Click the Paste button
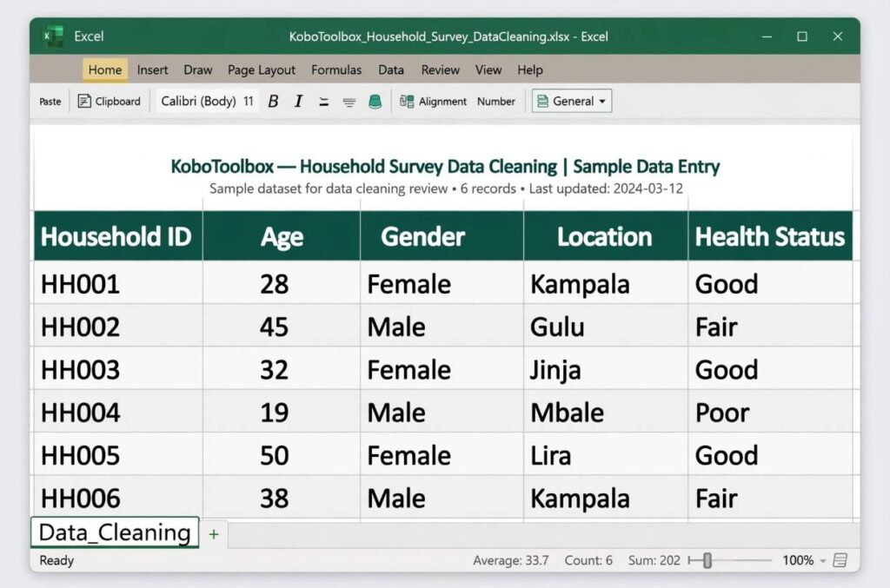Viewport: 890px width, 588px height. click(x=50, y=102)
